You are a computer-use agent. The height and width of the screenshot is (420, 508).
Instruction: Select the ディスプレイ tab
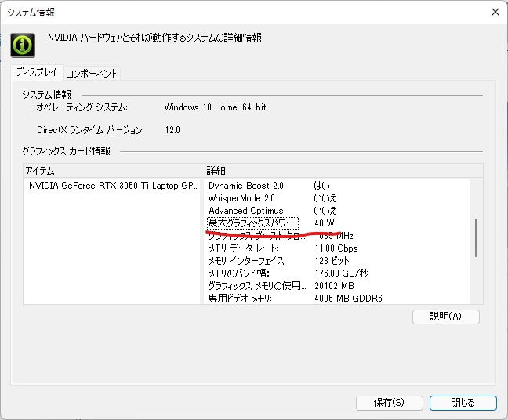(x=37, y=72)
